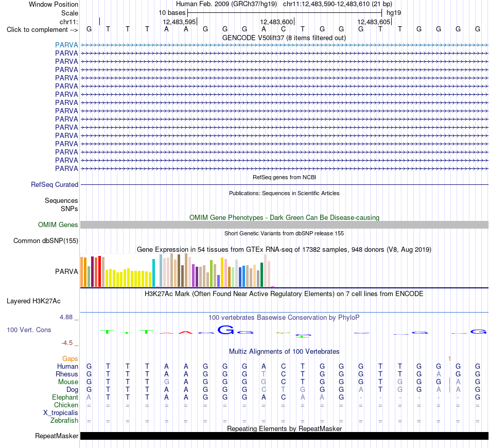Click '100 vertebrates Basewise Conservation by PhyloP' title

pyautogui.click(x=284, y=318)
